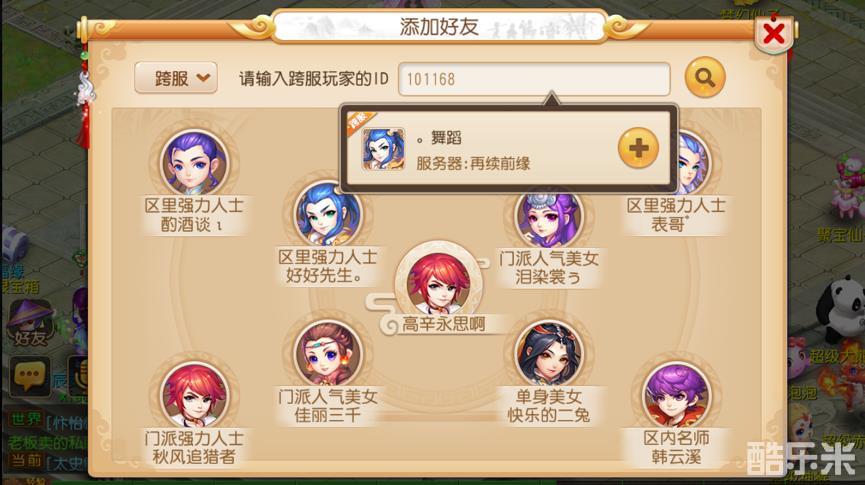
Task: Choose the 快乐的二兔 player avatar
Action: pos(548,354)
